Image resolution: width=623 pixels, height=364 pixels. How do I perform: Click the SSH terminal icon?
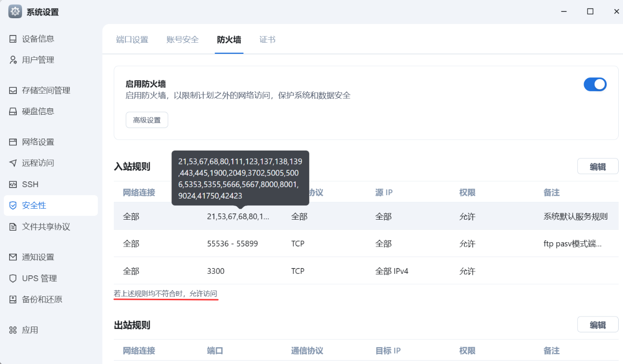[13, 184]
